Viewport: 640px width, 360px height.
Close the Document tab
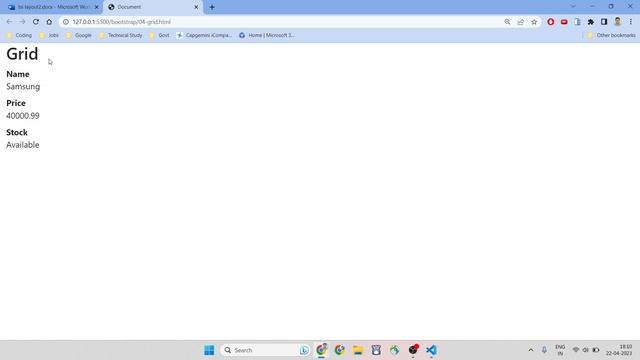coord(196,7)
